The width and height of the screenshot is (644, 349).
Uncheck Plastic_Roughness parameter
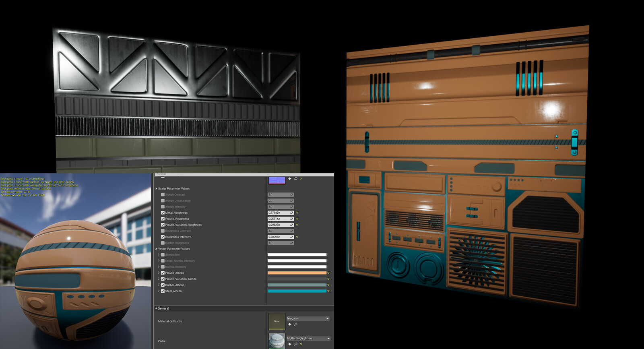click(x=163, y=219)
